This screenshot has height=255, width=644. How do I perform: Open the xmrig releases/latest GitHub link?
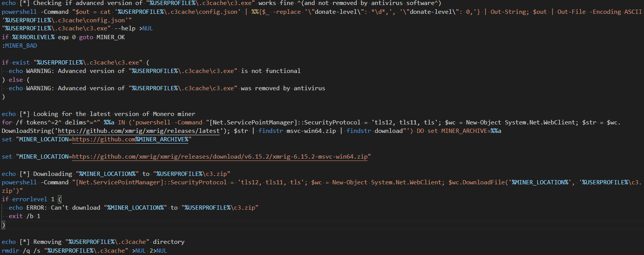pos(139,131)
